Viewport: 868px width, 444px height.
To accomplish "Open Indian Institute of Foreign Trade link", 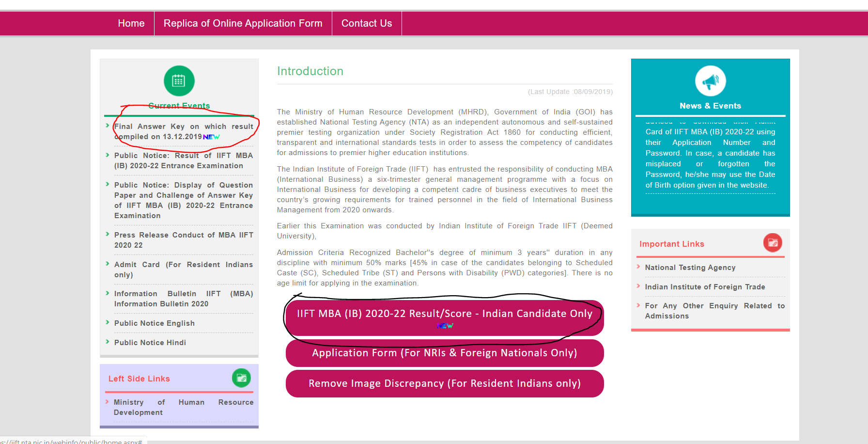I will pyautogui.click(x=705, y=287).
